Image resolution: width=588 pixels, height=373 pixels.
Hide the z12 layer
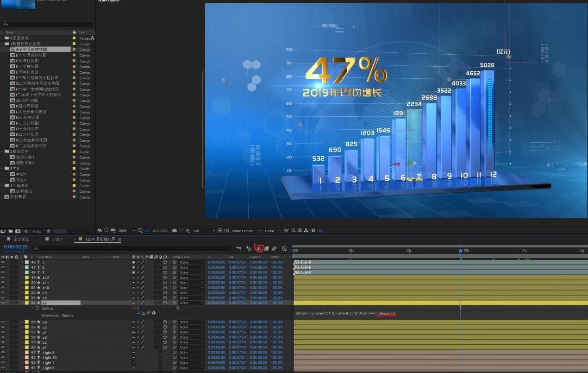pyautogui.click(x=3, y=278)
